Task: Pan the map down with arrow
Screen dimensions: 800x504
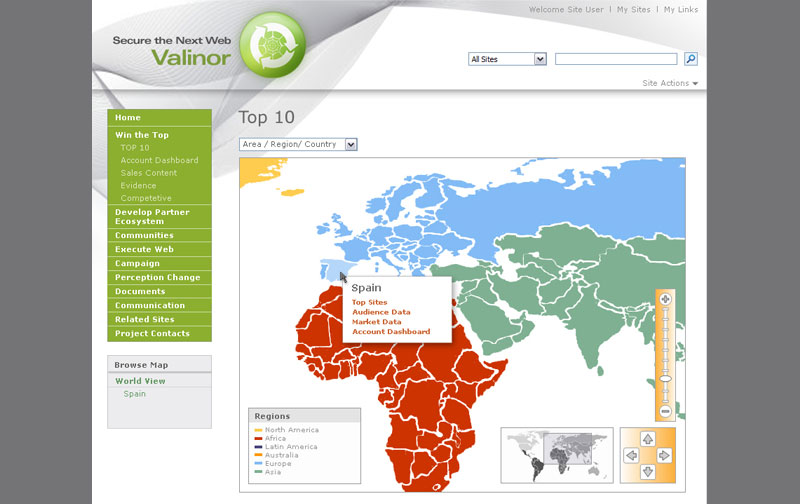Action: pyautogui.click(x=647, y=471)
